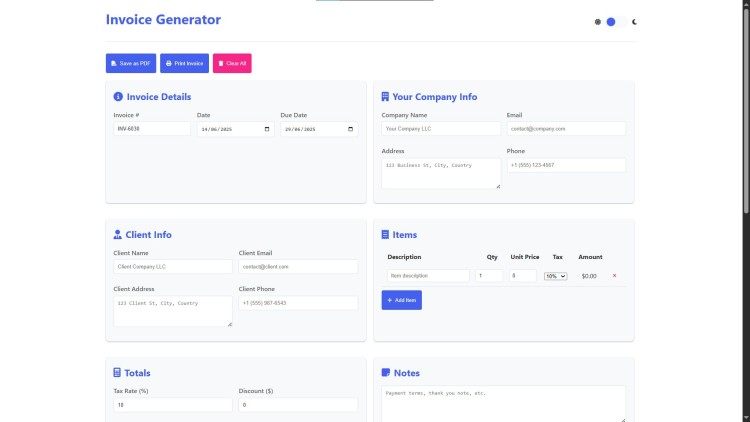Click the Qty column header
This screenshot has height=422, width=750.
492,257
